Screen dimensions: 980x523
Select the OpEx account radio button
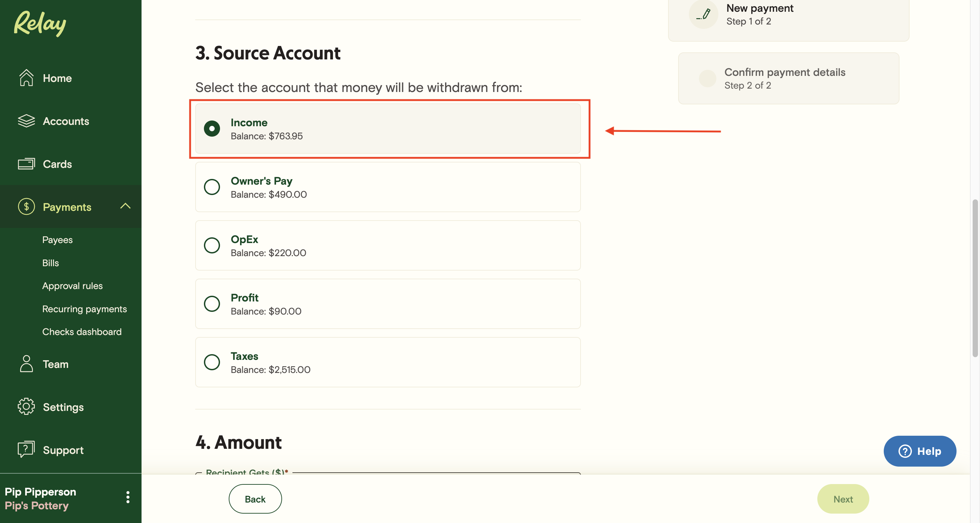(212, 245)
